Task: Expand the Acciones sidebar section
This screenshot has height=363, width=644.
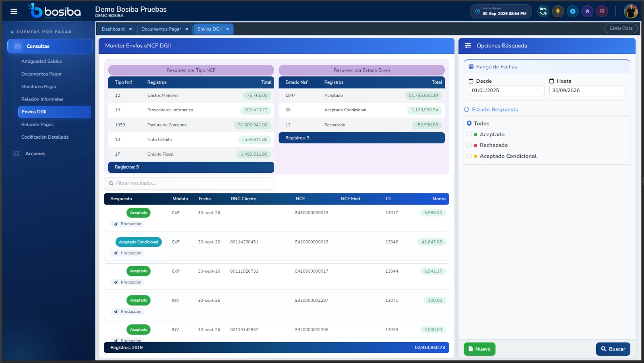Action: pos(50,154)
